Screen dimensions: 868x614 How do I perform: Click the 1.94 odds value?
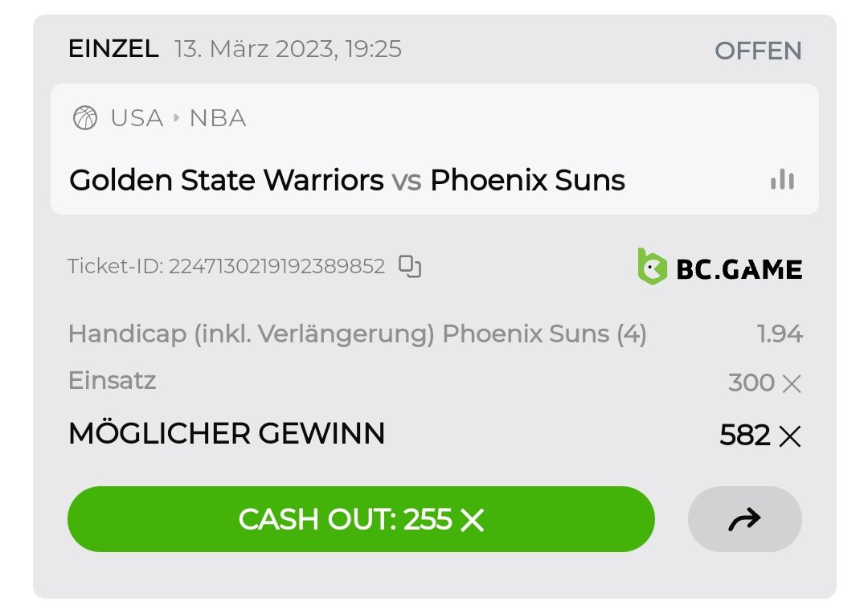point(780,334)
